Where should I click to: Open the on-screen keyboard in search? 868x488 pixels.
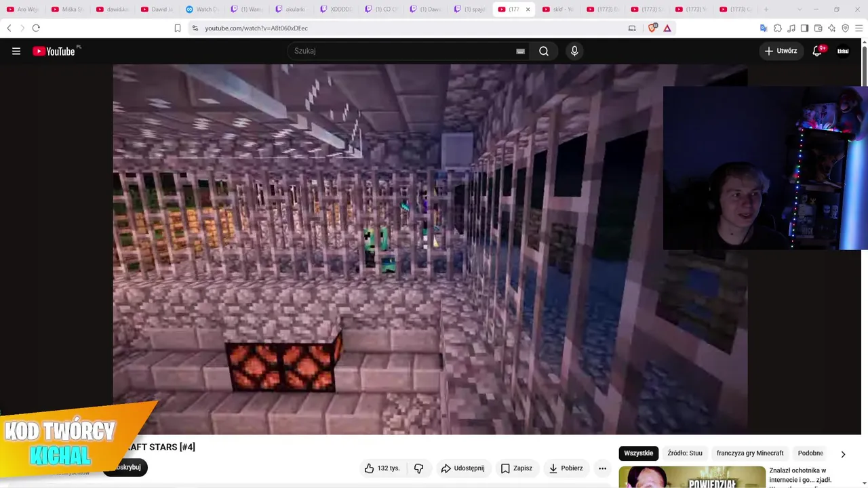click(520, 51)
